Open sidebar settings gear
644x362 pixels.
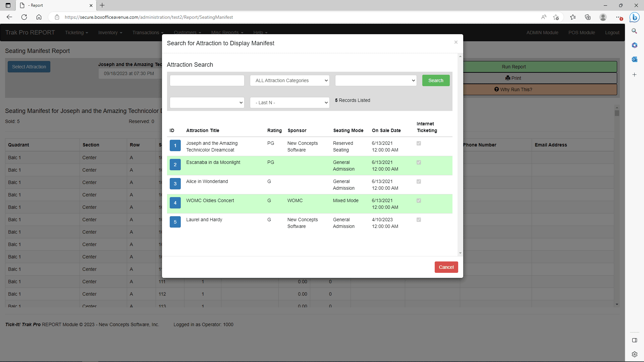[x=634, y=354]
